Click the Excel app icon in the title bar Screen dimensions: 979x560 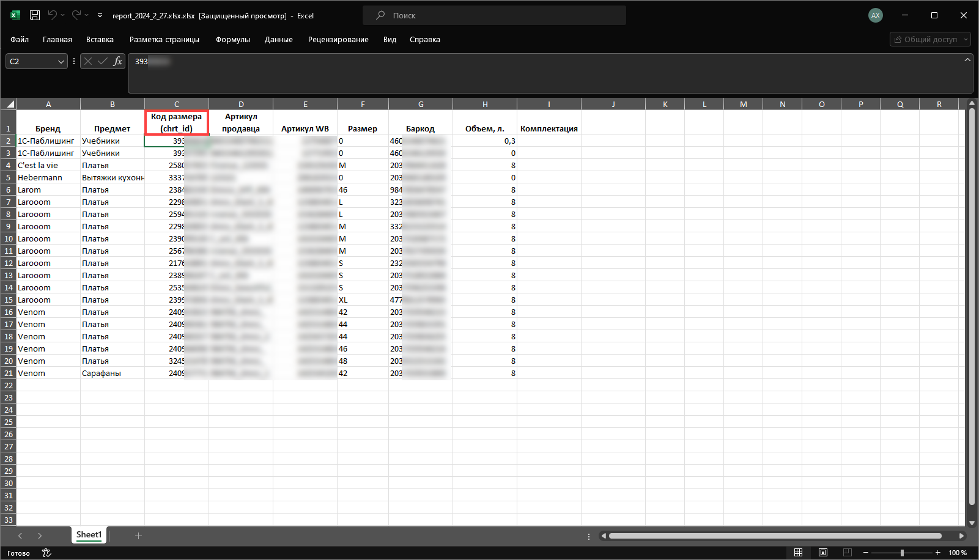15,15
